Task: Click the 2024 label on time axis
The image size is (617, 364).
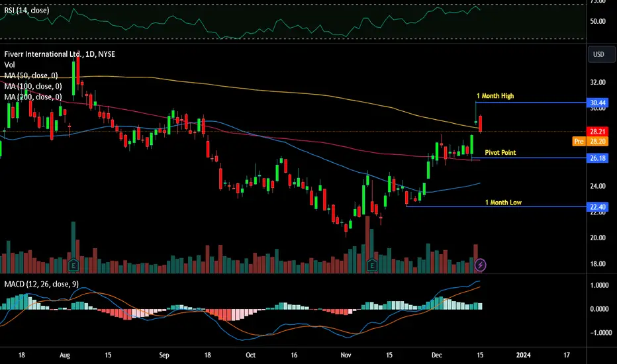Action: coord(524,355)
